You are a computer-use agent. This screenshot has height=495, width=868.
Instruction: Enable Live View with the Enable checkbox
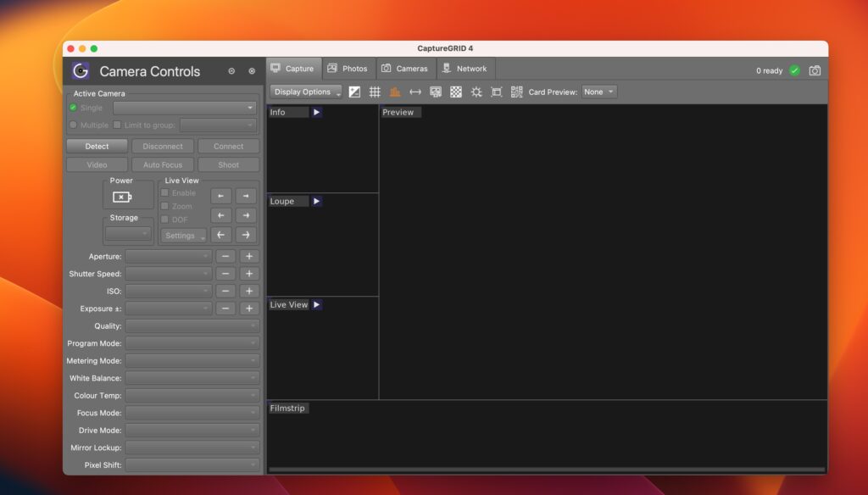coord(164,192)
